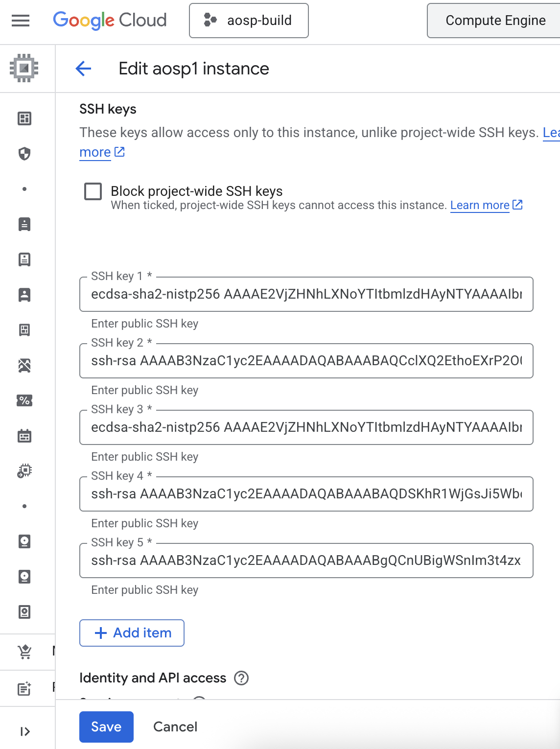Click the Compute Engine header label
This screenshot has height=749, width=560.
coord(495,21)
